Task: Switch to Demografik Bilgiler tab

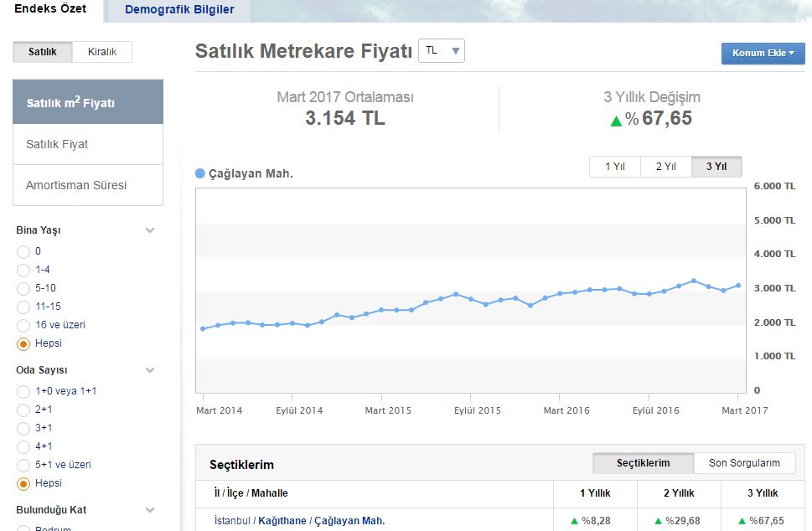Action: 179,10
